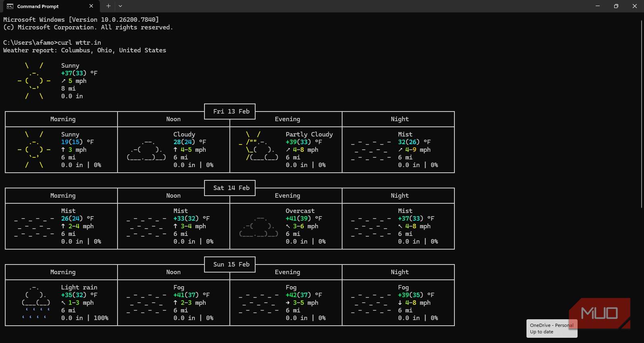This screenshot has width=644, height=343.
Task: Open a new tab with the plus button
Action: tap(108, 6)
